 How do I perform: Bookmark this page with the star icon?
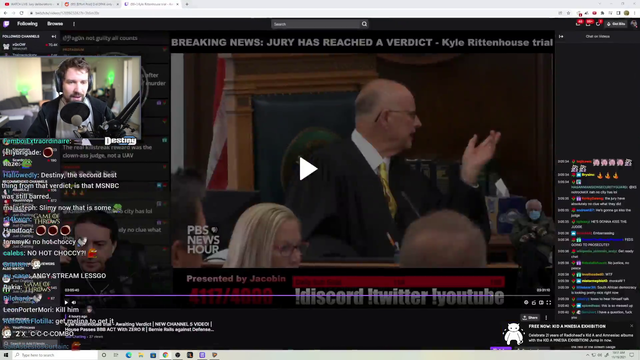568,13
